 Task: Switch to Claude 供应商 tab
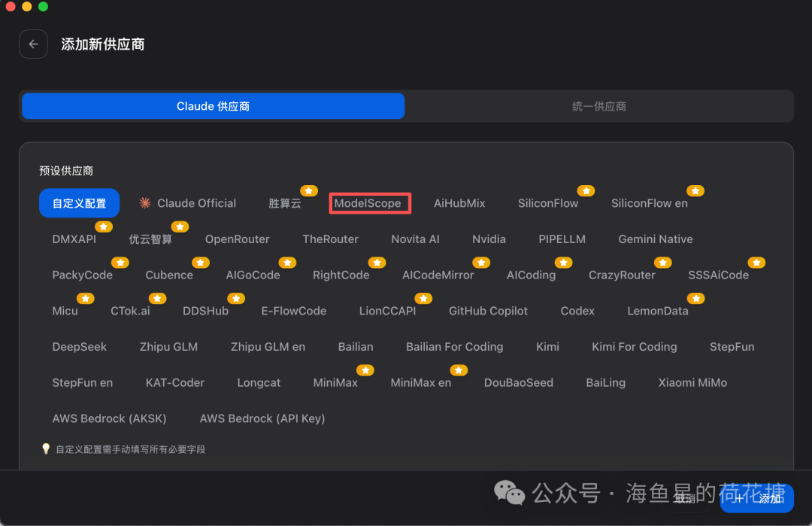[x=213, y=106]
